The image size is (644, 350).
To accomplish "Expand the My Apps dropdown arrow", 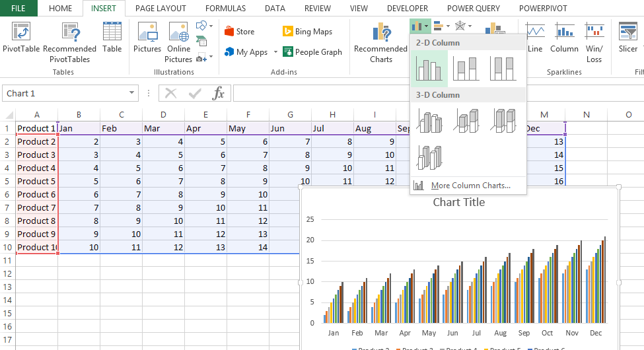I will pyautogui.click(x=275, y=52).
